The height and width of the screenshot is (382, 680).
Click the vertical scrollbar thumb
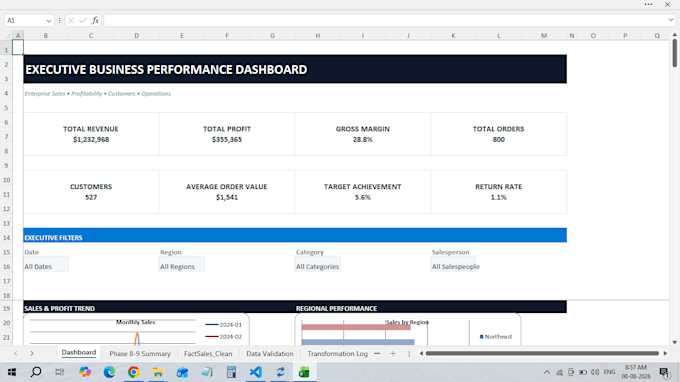coord(674,53)
